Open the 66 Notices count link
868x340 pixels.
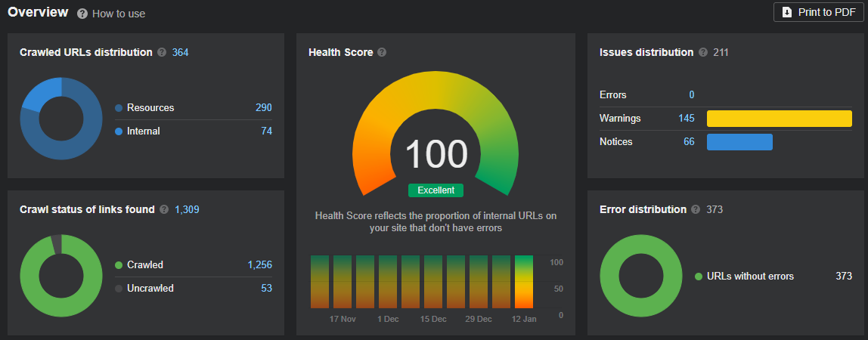(x=689, y=142)
